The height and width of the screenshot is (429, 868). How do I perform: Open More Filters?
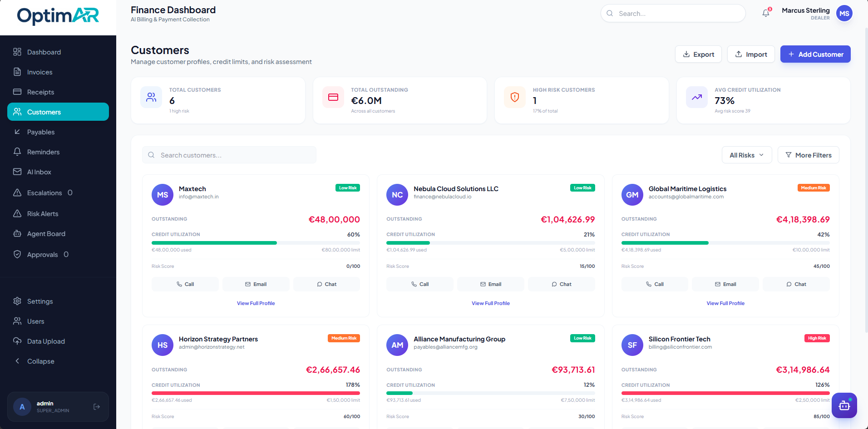pyautogui.click(x=809, y=155)
